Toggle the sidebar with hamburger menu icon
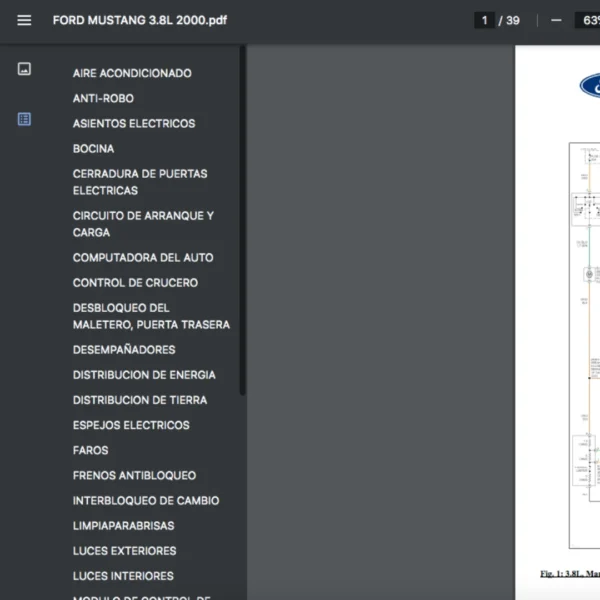Viewport: 600px width, 600px height. 24,20
